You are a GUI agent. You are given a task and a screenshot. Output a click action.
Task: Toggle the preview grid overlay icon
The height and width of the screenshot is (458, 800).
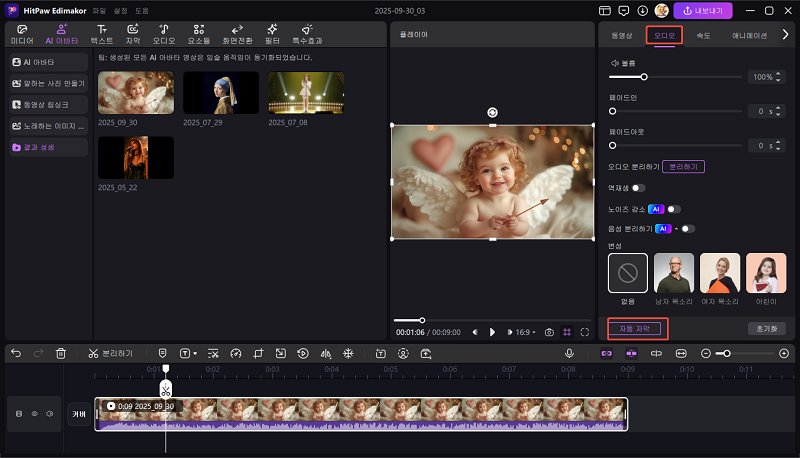click(567, 332)
